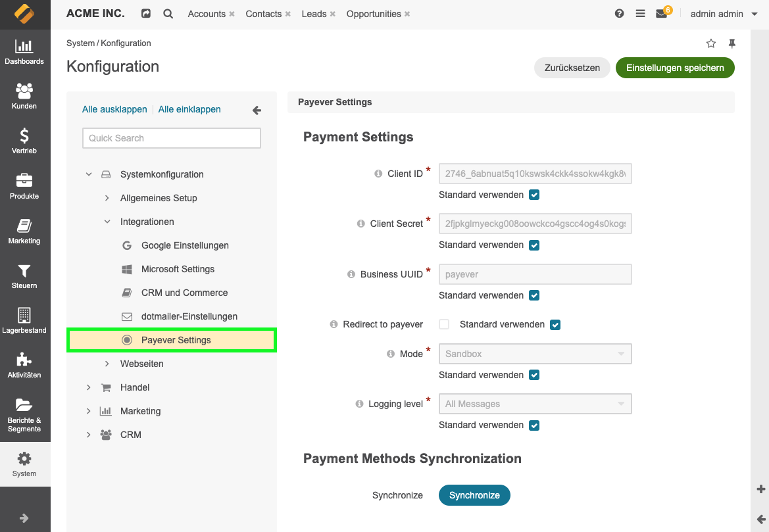Image resolution: width=769 pixels, height=532 pixels.
Task: Click the plus icon on right edge
Action: click(760, 489)
